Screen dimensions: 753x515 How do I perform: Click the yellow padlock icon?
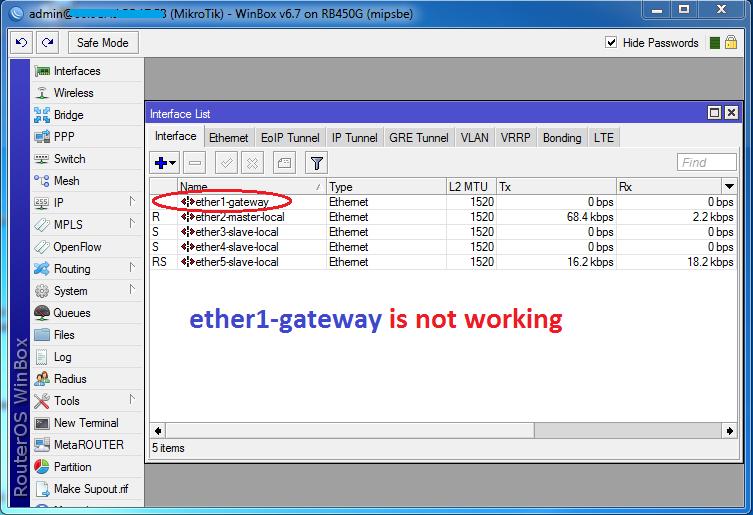pos(731,42)
